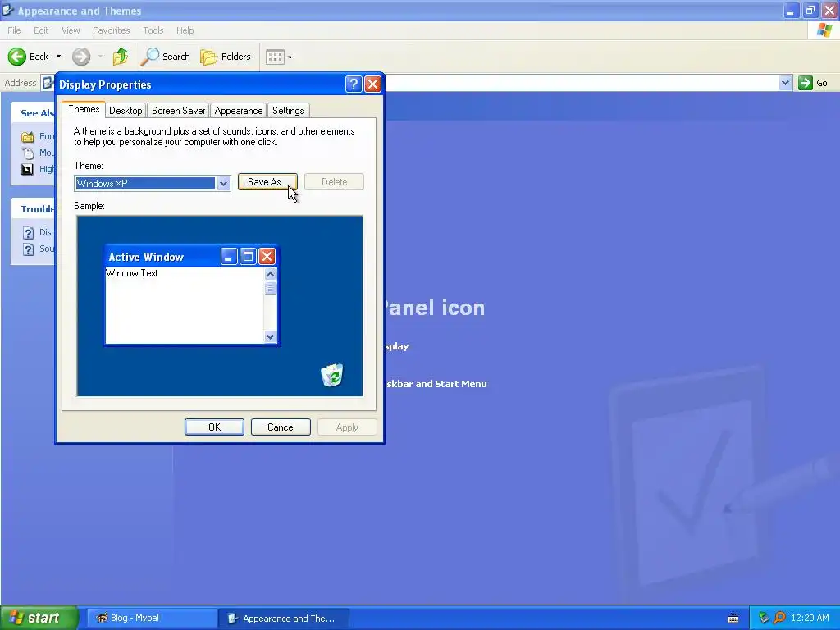The width and height of the screenshot is (840, 630).
Task: Open the View menu
Action: click(71, 30)
